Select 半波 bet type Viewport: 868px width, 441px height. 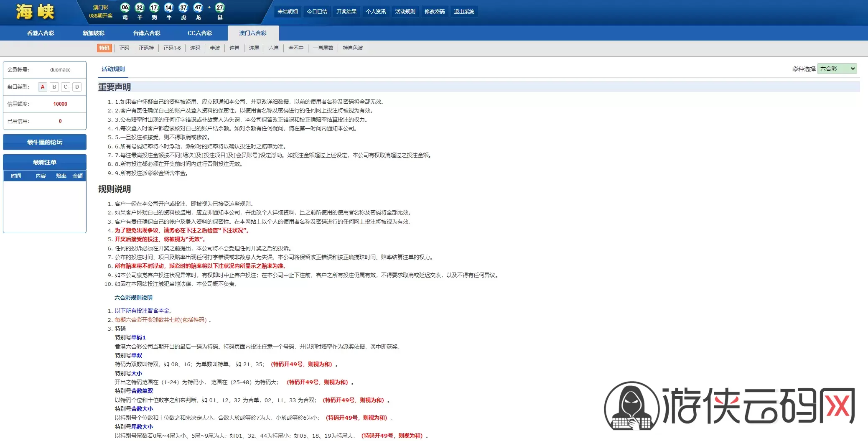[215, 48]
